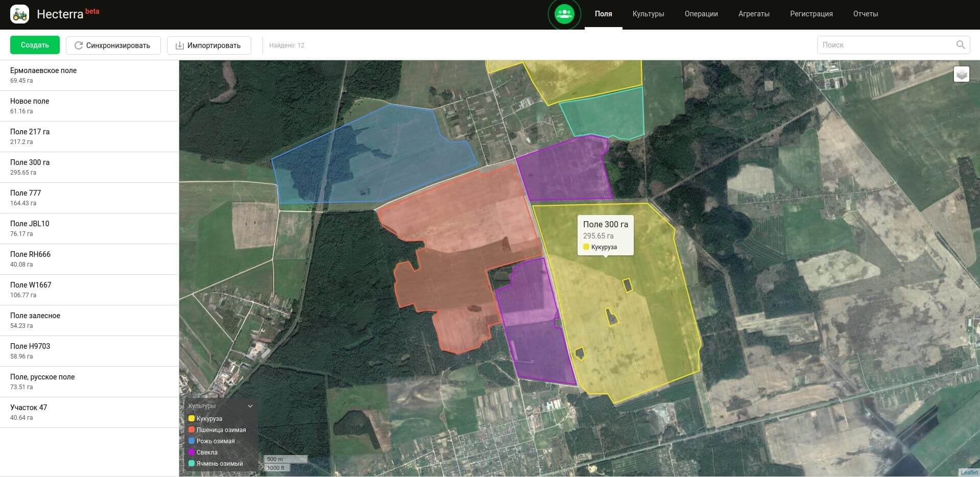Switch to the Культуры tab
The width and height of the screenshot is (980, 477).
[x=648, y=14]
